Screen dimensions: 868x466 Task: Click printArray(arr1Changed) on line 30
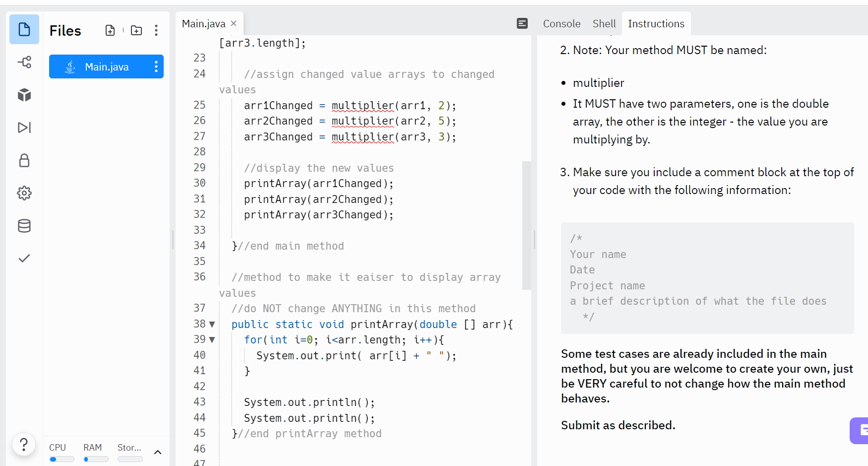(318, 184)
